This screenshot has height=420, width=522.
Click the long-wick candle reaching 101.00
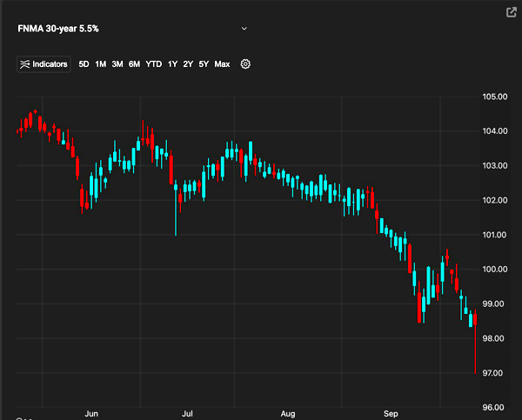tap(176, 209)
